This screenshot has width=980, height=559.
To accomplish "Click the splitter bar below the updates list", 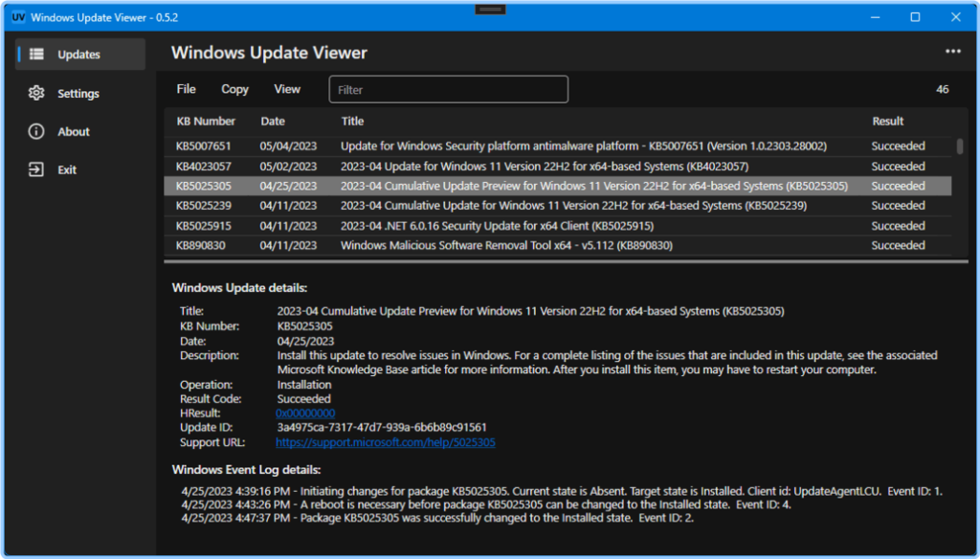I will (566, 261).
